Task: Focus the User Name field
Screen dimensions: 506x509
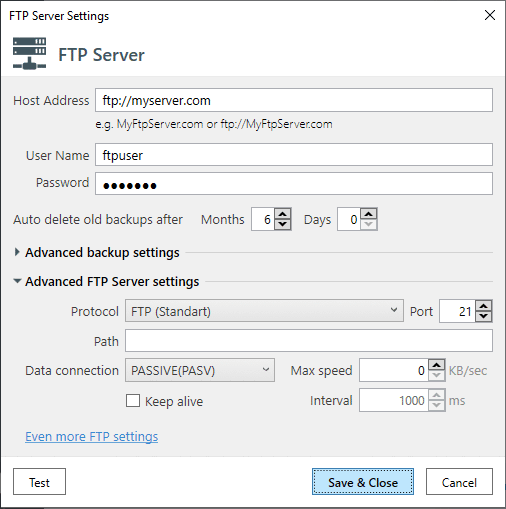Action: tap(294, 155)
